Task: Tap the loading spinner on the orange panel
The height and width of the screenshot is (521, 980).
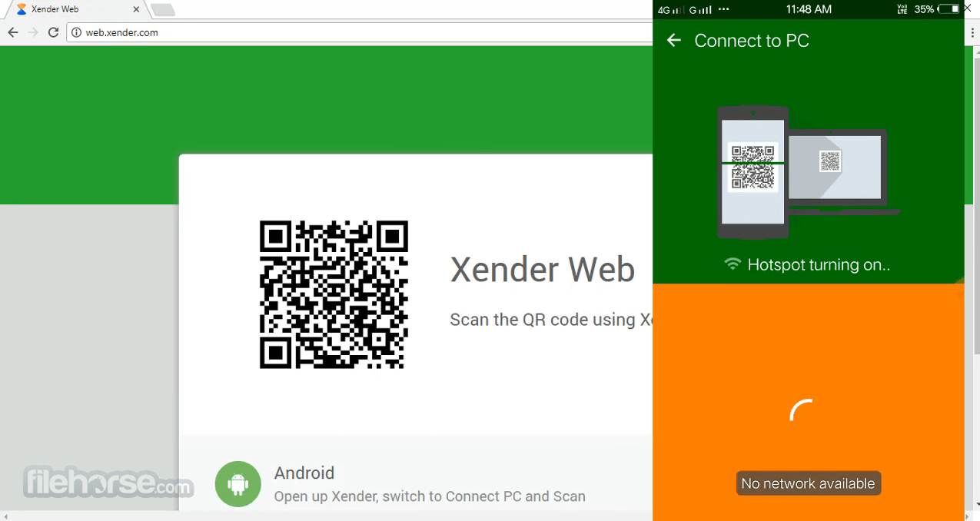Action: [802, 411]
